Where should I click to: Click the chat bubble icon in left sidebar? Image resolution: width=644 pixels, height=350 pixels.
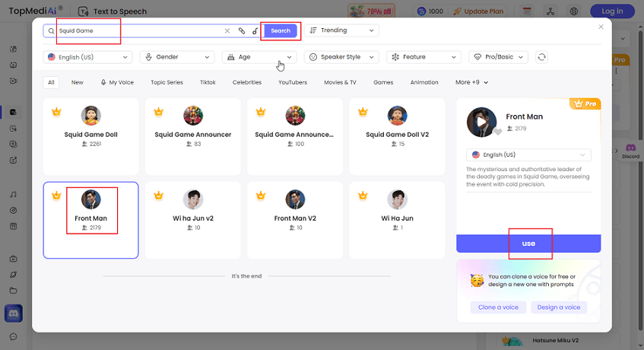click(13, 337)
